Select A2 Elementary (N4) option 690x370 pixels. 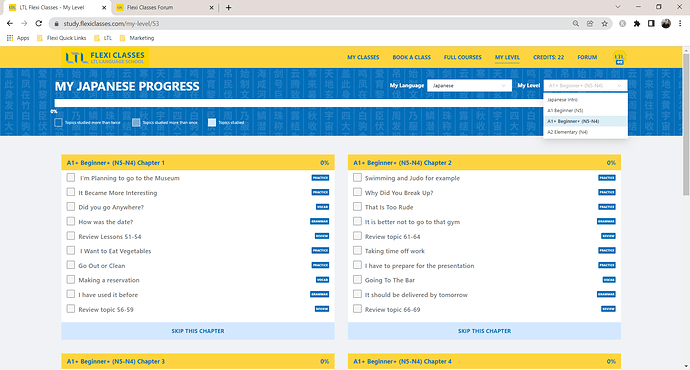[585, 132]
